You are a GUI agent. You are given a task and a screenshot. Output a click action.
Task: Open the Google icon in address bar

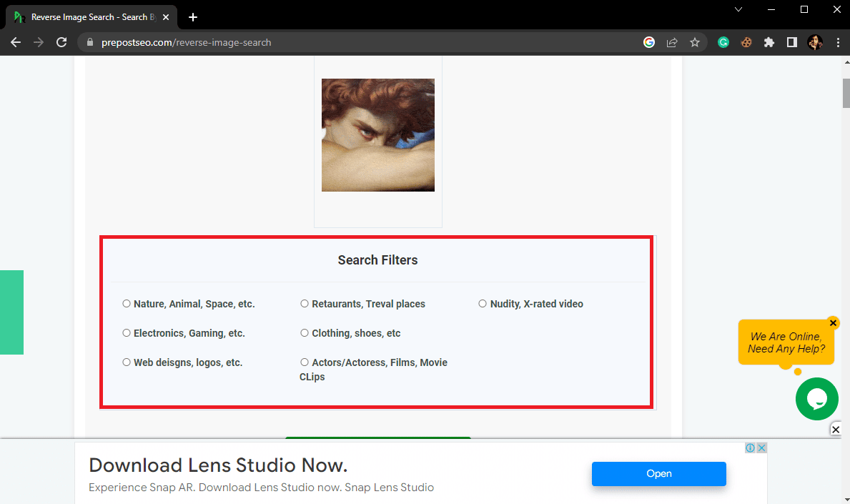click(x=649, y=42)
